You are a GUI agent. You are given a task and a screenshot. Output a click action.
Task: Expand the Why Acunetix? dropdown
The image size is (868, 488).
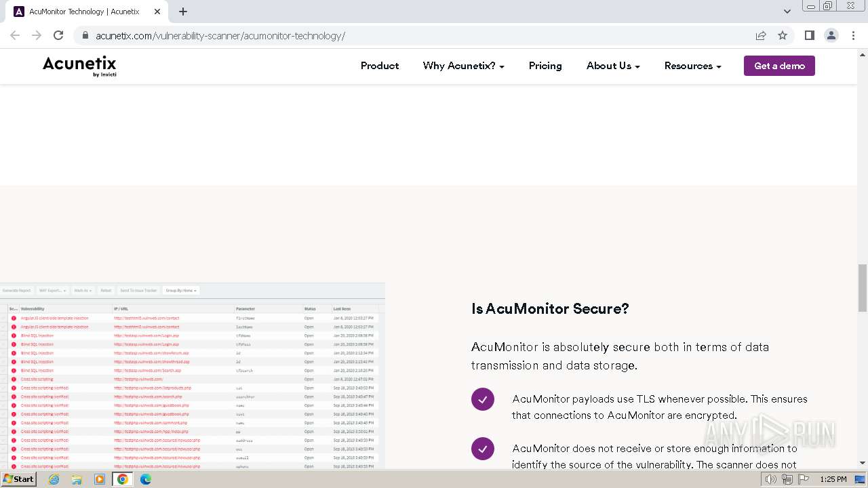[x=464, y=66]
